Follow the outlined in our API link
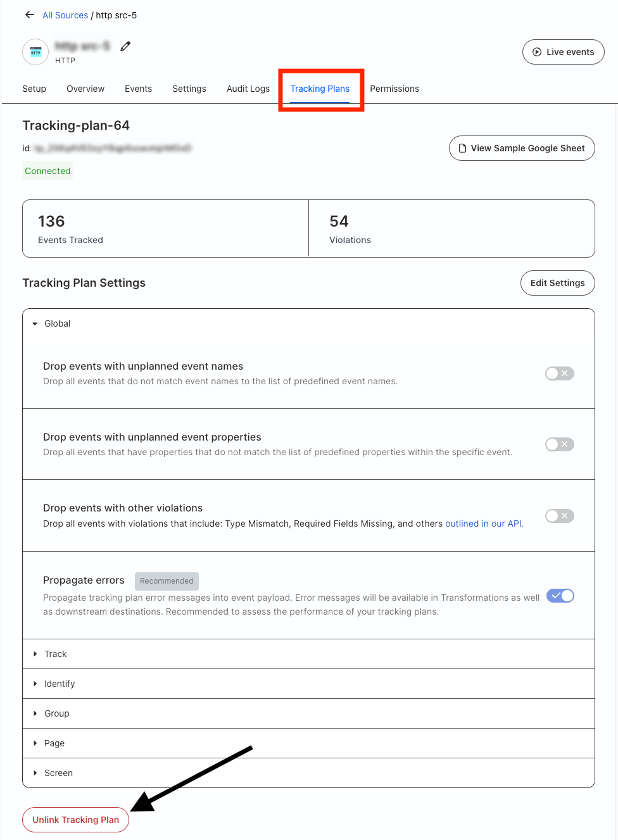Screen dimensions: 618x840 pos(484,523)
